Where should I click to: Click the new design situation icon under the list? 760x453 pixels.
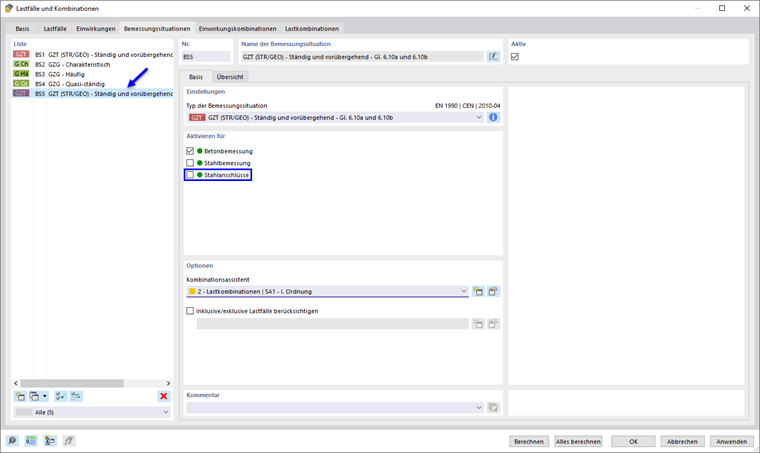[x=20, y=396]
